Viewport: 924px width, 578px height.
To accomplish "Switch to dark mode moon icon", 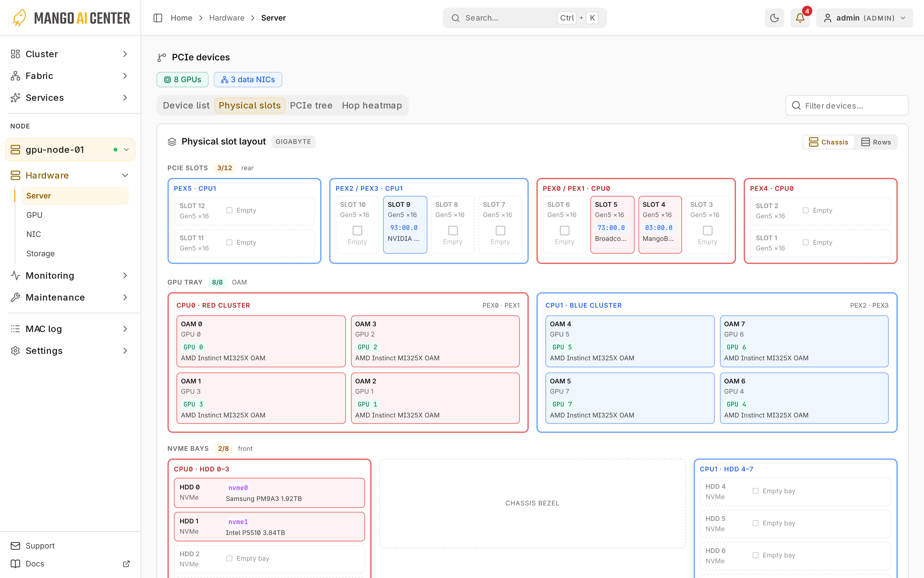I will pyautogui.click(x=774, y=18).
